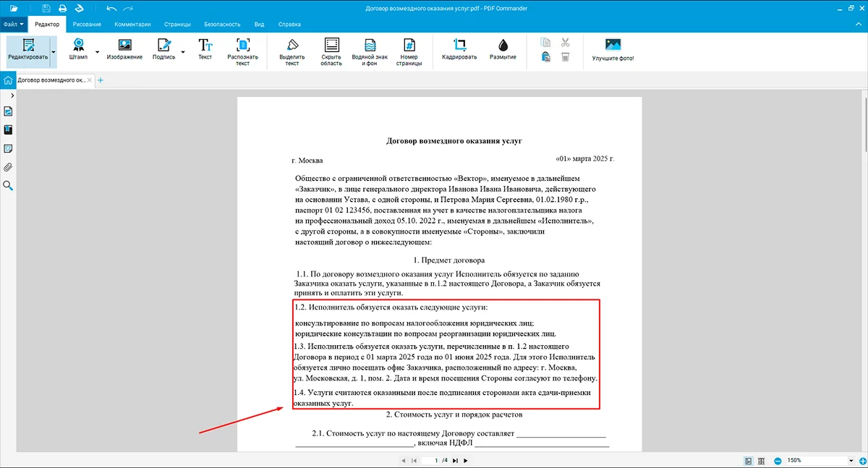Open the Улучшите фото! tool
Viewport: 868px width, 468px height.
[x=613, y=49]
